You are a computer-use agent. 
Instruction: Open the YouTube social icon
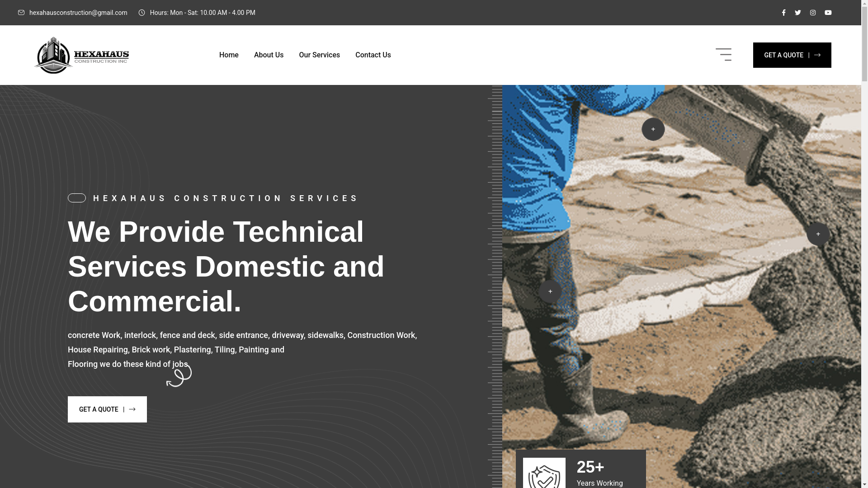tap(828, 13)
